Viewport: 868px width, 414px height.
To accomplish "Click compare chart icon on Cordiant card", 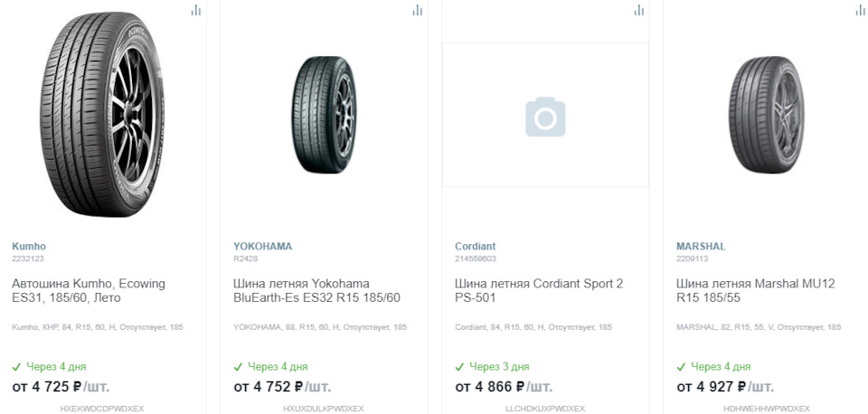I will click(639, 10).
